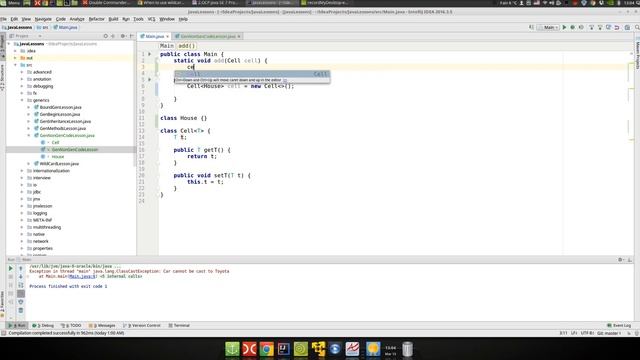
Task: Open the Navigate menu
Action: click(43, 19)
